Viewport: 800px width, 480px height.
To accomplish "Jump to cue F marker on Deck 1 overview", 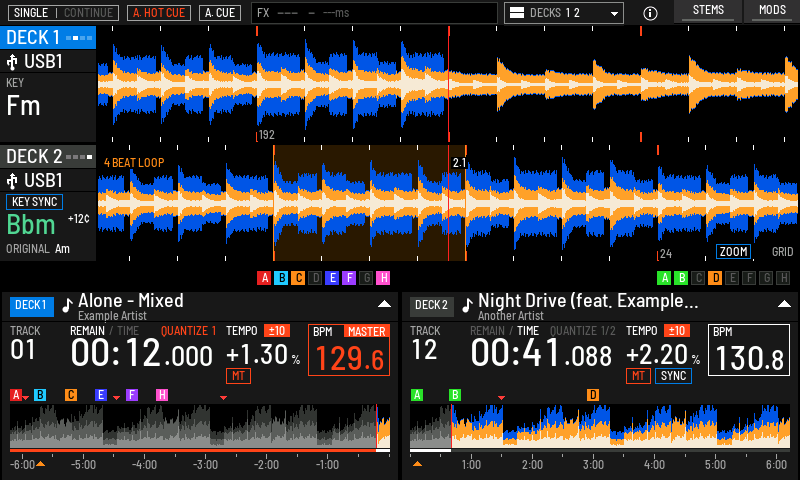I will 132,395.
